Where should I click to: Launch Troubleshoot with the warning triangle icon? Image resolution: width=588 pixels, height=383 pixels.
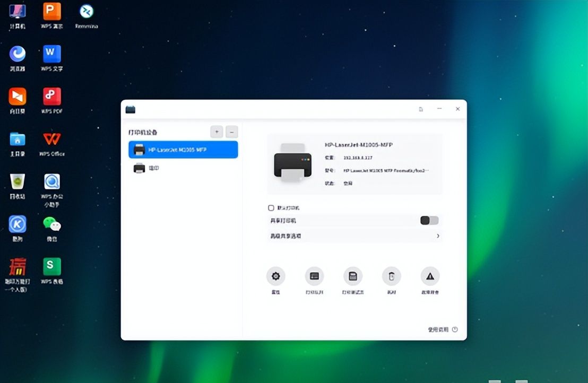[430, 276]
